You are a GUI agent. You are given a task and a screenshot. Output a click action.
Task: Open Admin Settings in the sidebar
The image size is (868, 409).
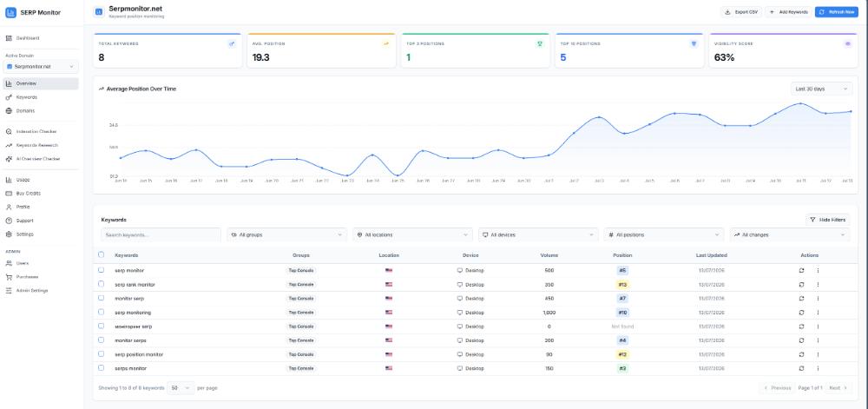(x=41, y=291)
